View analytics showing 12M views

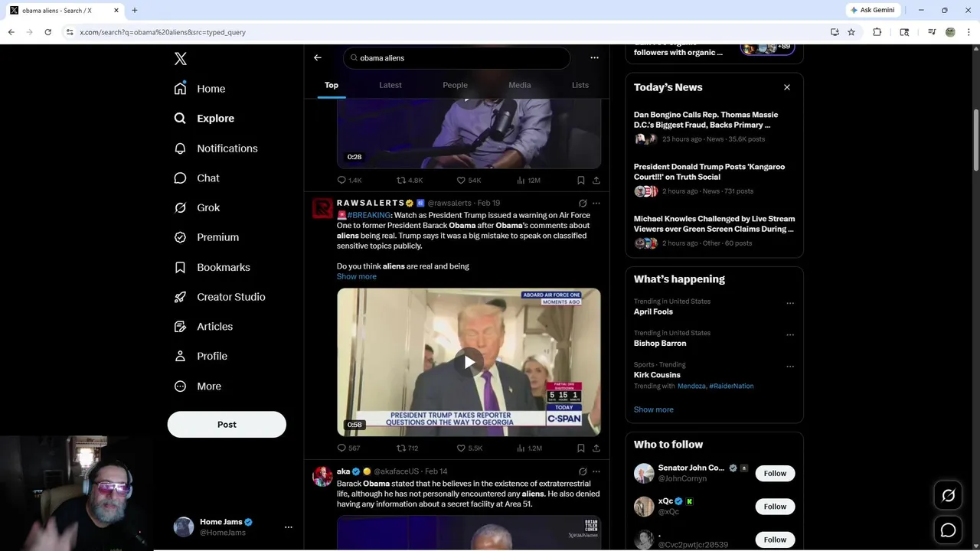click(x=528, y=181)
